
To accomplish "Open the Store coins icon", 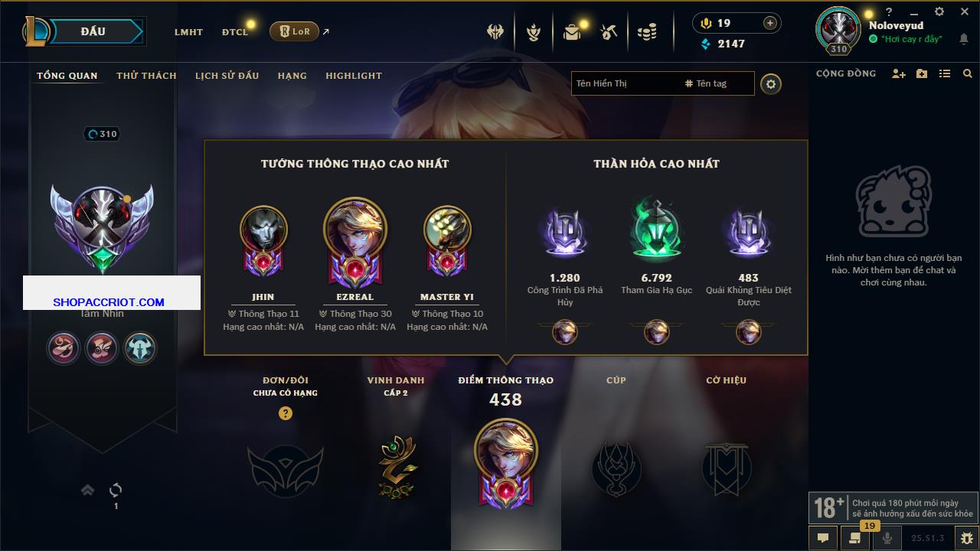I will (647, 31).
